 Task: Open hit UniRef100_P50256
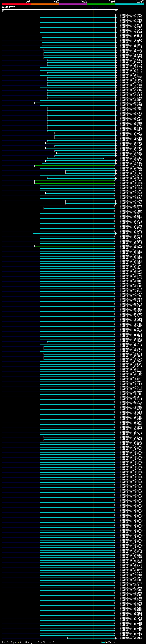[131, 198]
